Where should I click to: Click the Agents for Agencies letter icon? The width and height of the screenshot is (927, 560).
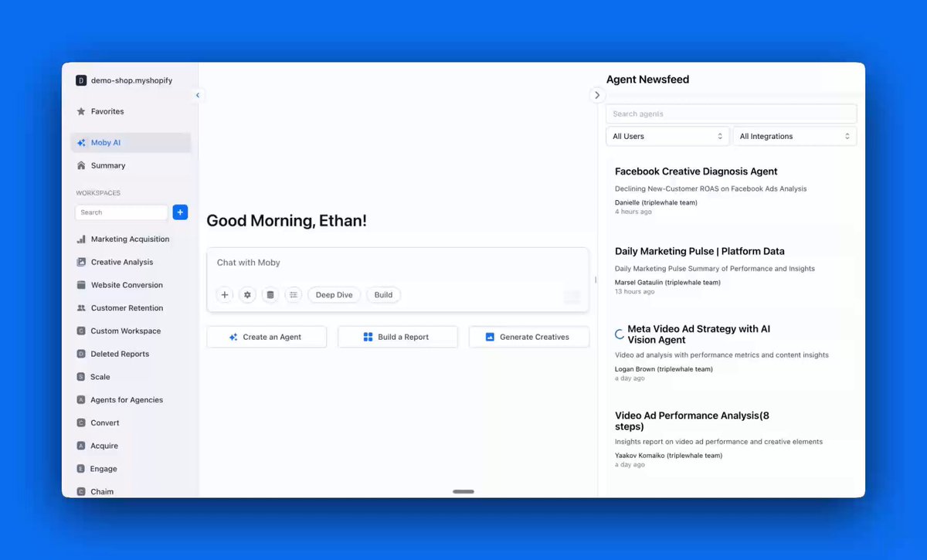[81, 400]
